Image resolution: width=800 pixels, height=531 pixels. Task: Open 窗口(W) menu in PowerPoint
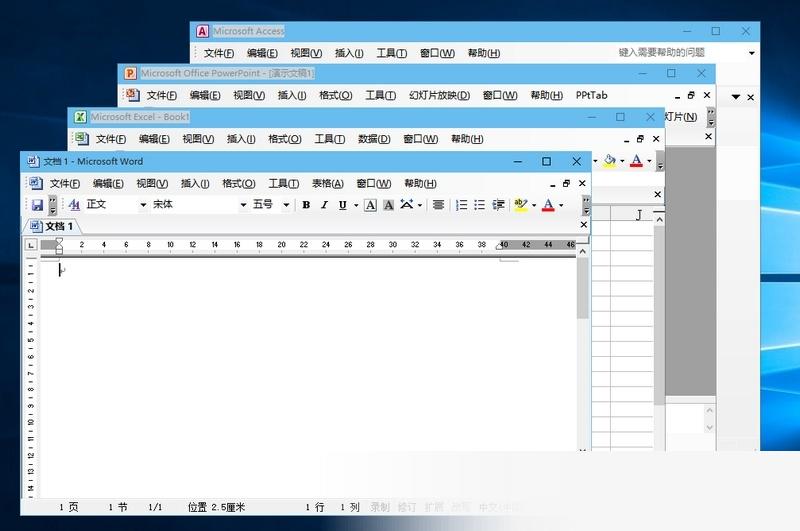(500, 95)
